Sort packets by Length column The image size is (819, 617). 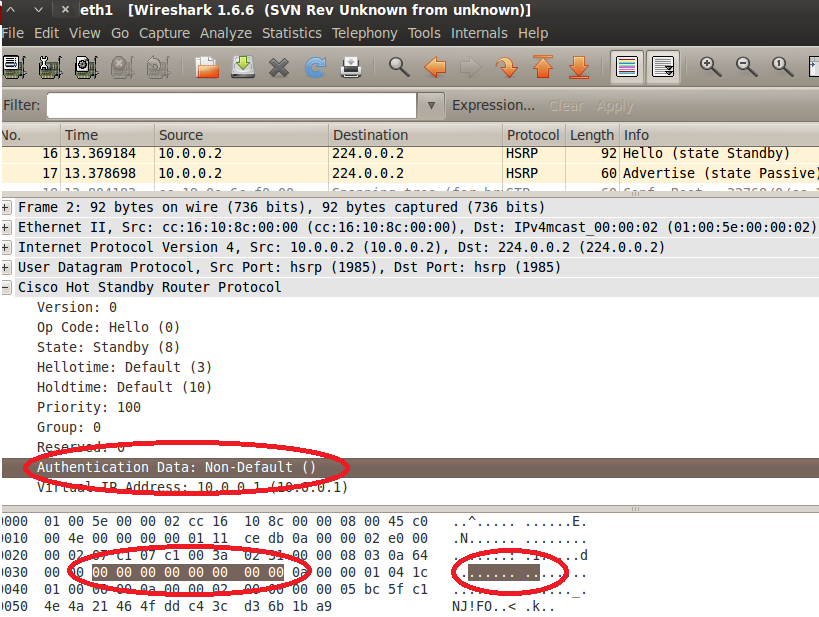click(592, 135)
